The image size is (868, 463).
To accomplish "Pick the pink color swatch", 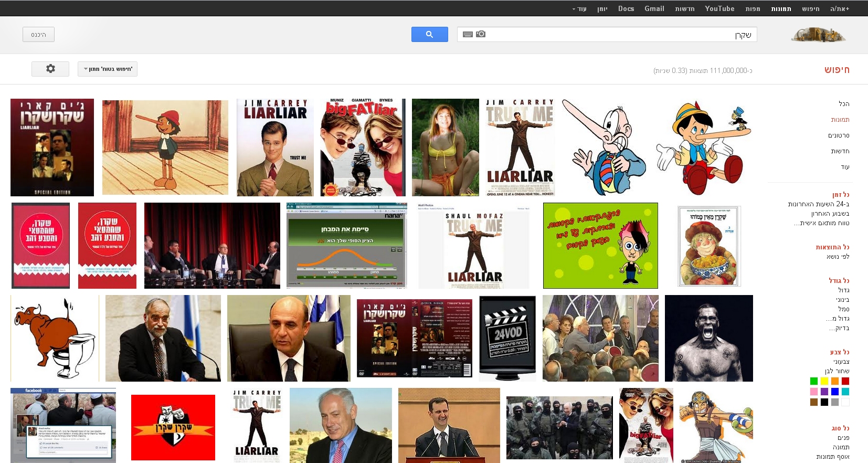I will point(814,392).
